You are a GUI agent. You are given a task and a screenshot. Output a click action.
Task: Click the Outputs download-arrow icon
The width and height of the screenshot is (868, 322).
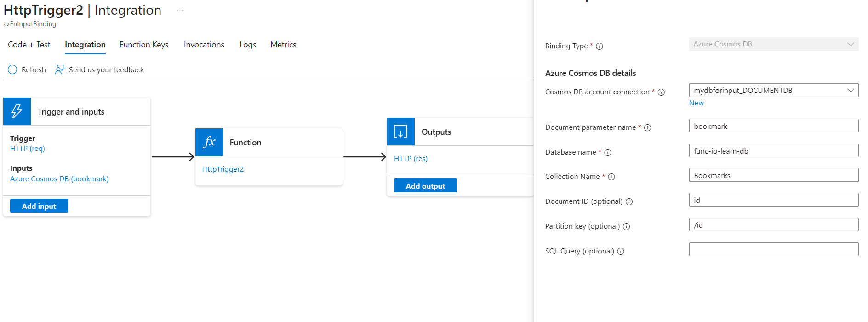[400, 132]
